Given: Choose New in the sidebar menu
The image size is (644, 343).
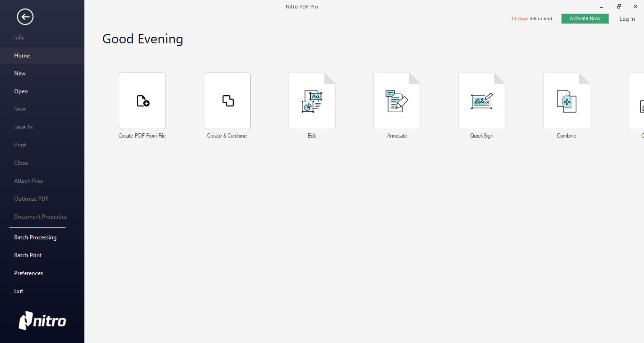Looking at the screenshot, I should click(x=42, y=73).
